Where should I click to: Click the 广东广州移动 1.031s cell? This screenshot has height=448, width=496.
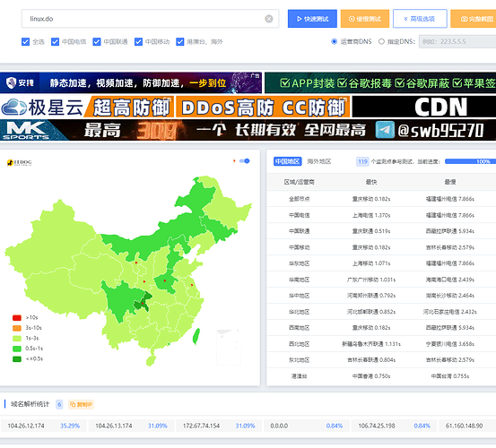click(x=371, y=280)
